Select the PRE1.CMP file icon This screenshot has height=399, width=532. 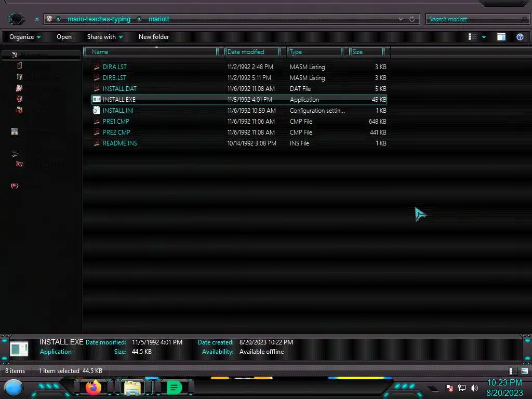pyautogui.click(x=96, y=121)
